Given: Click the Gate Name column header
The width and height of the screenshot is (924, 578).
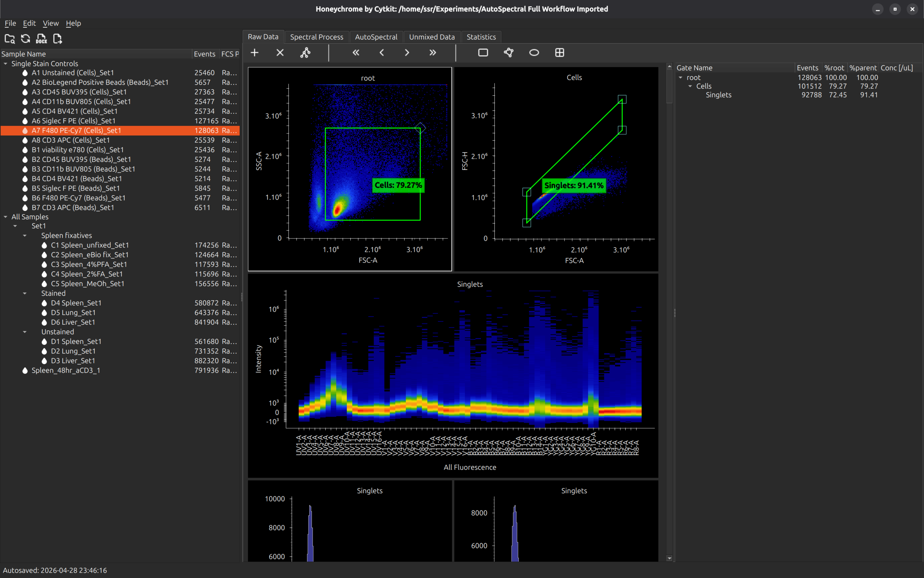Looking at the screenshot, I should [x=735, y=68].
